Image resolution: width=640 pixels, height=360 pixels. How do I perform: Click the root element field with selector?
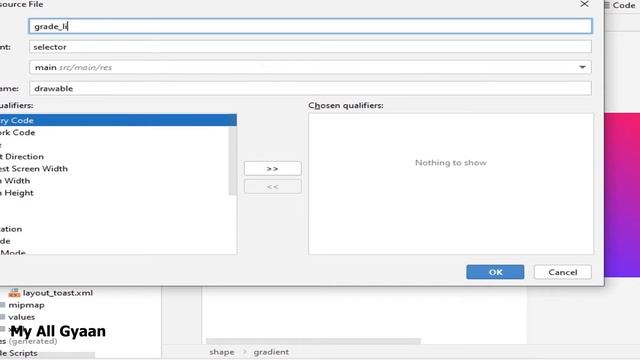click(310, 47)
